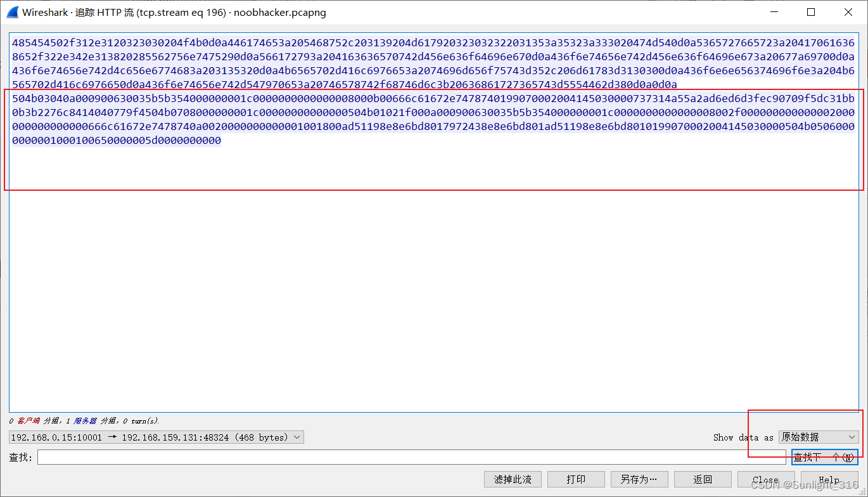Minimize the Wireshark stream window

[774, 12]
